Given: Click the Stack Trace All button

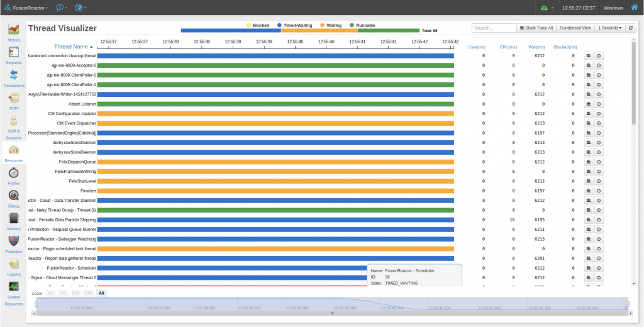Looking at the screenshot, I should (536, 28).
